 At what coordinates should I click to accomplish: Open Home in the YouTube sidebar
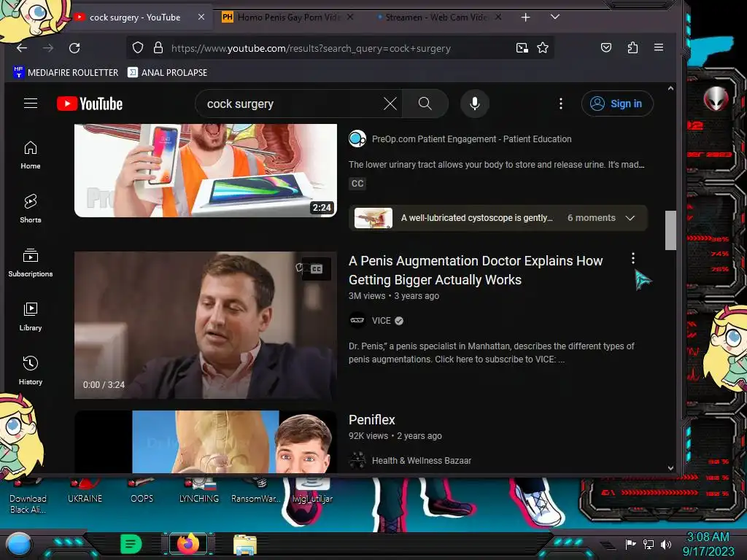31,155
